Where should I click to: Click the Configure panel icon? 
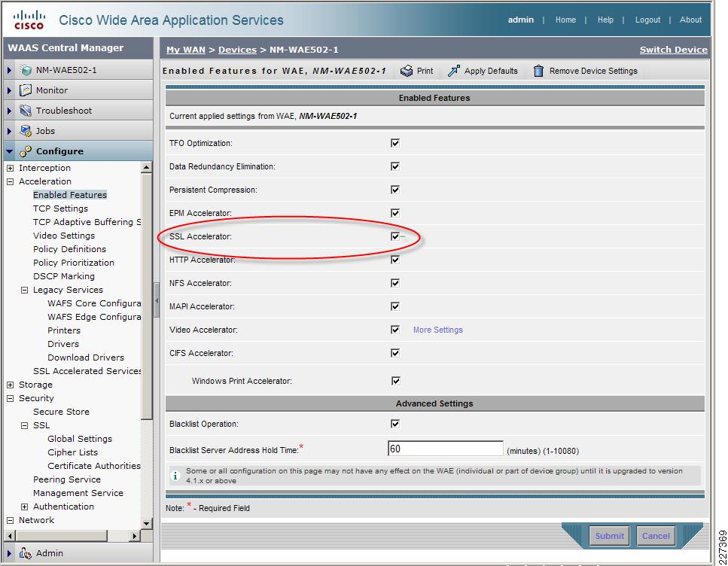(25, 151)
